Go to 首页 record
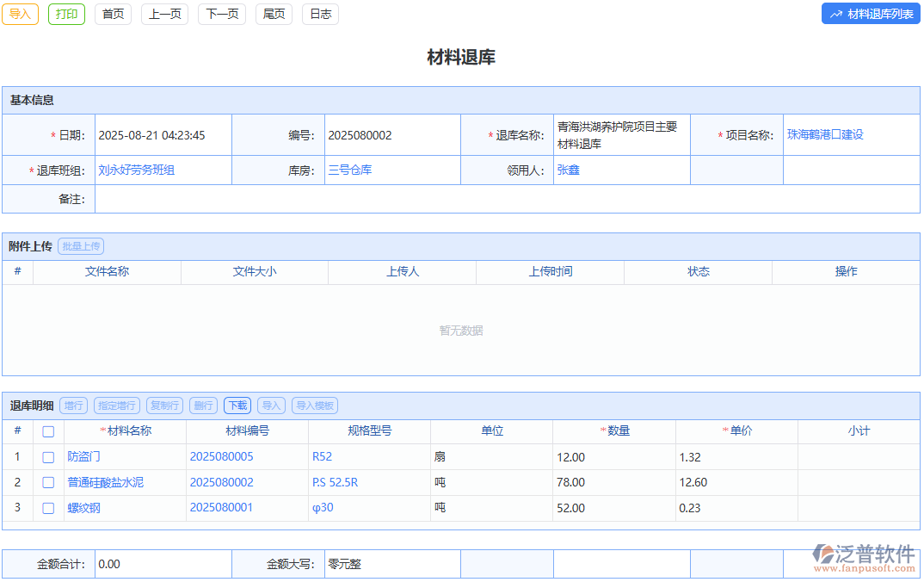The height and width of the screenshot is (582, 924). click(x=113, y=14)
